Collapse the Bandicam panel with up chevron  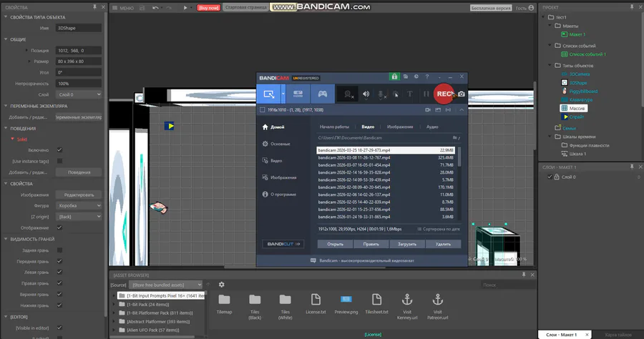point(462,110)
